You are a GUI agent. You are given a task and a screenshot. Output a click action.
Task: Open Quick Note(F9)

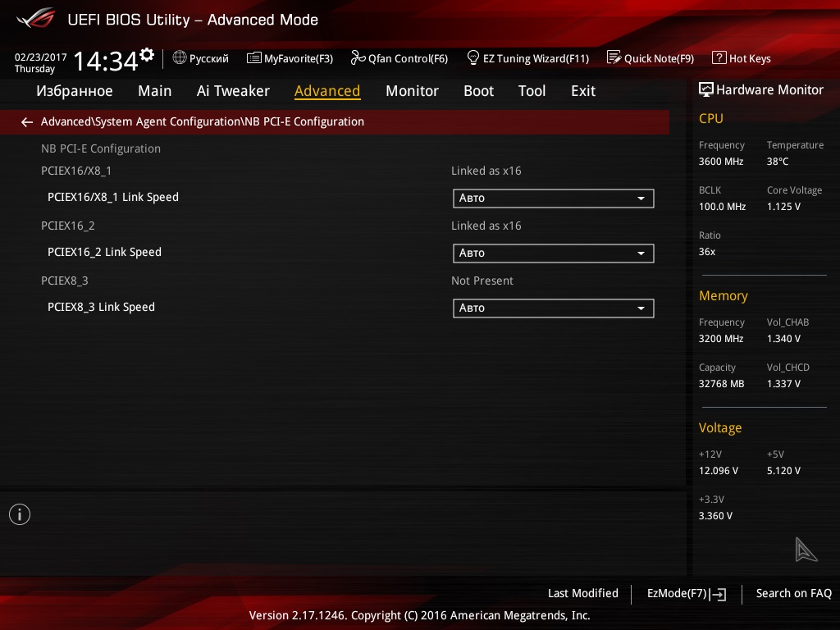pos(651,58)
